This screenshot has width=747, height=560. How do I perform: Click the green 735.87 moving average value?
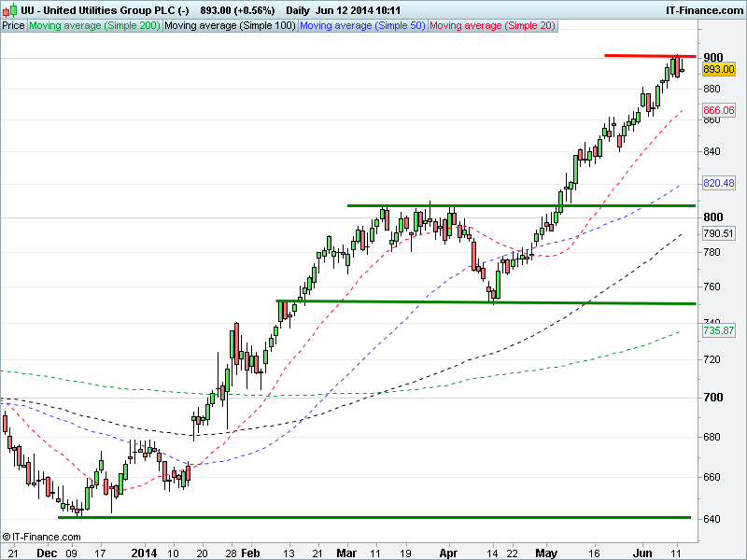point(717,330)
